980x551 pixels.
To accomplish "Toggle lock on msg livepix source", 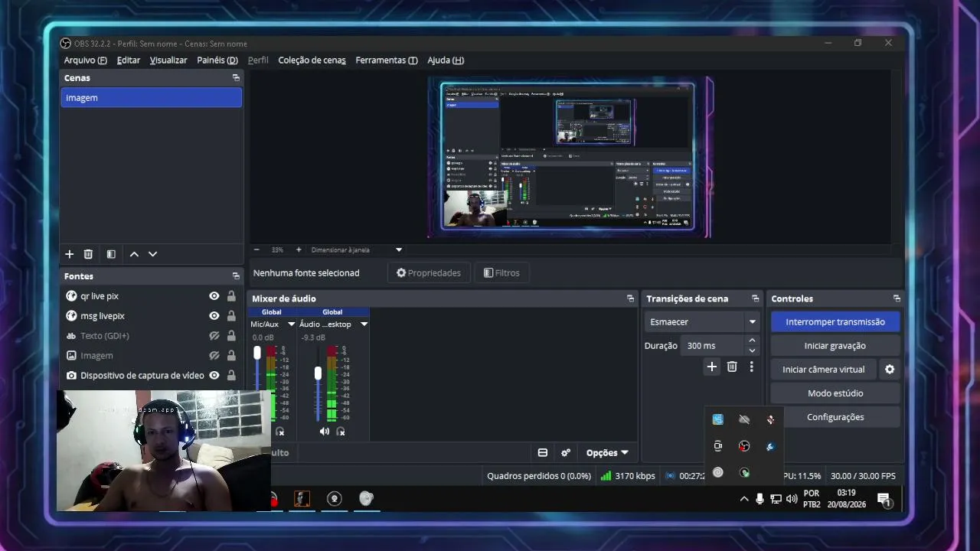I will (x=231, y=316).
